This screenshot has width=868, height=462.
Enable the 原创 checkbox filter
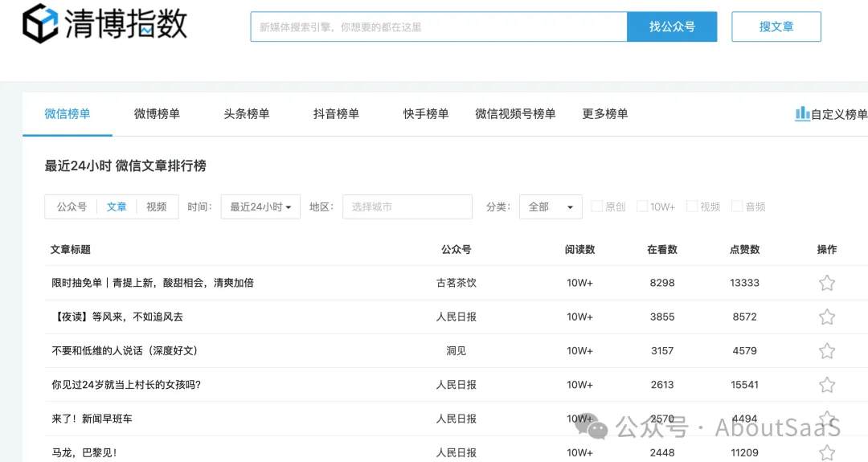597,206
